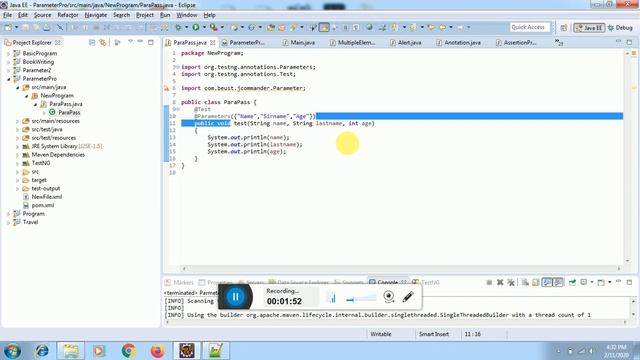Expand the JRE System Library node
This screenshot has width=640, height=360.
[18, 146]
